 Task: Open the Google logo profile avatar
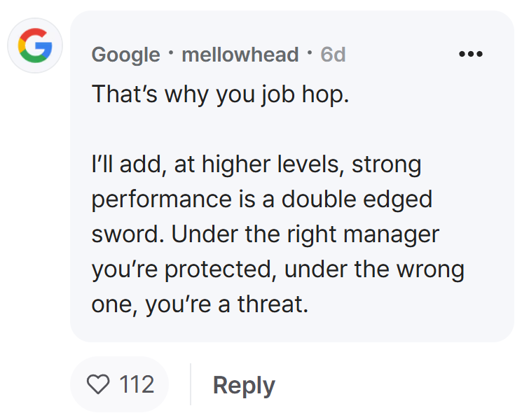[x=35, y=45]
